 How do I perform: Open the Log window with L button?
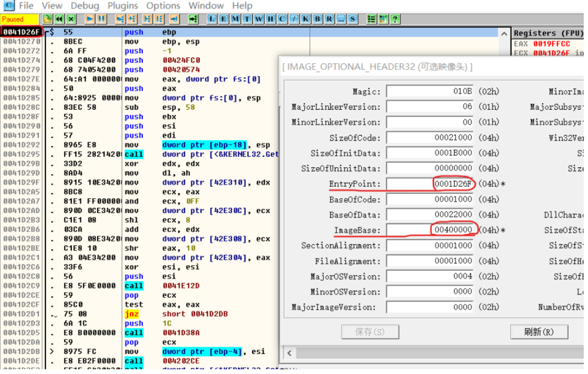click(212, 19)
